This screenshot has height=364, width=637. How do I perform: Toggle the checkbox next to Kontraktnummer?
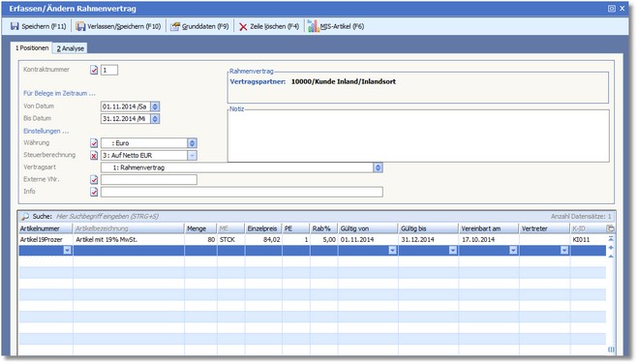(x=94, y=71)
